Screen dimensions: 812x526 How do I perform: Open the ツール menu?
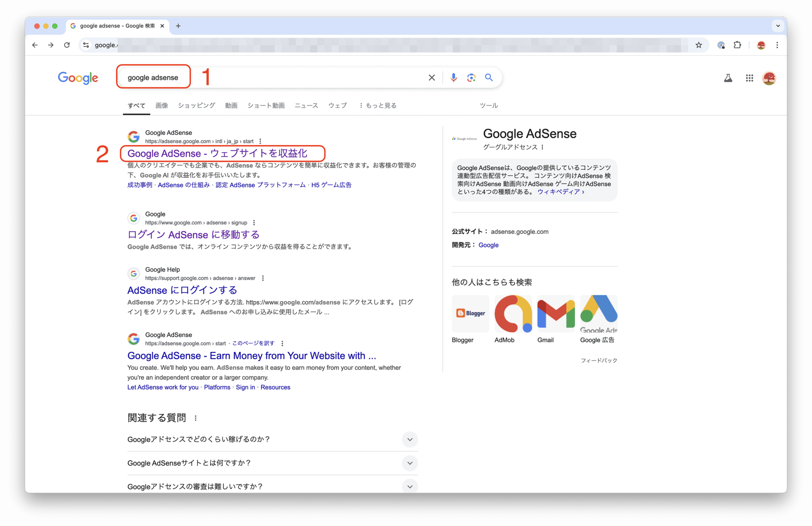[x=489, y=105]
